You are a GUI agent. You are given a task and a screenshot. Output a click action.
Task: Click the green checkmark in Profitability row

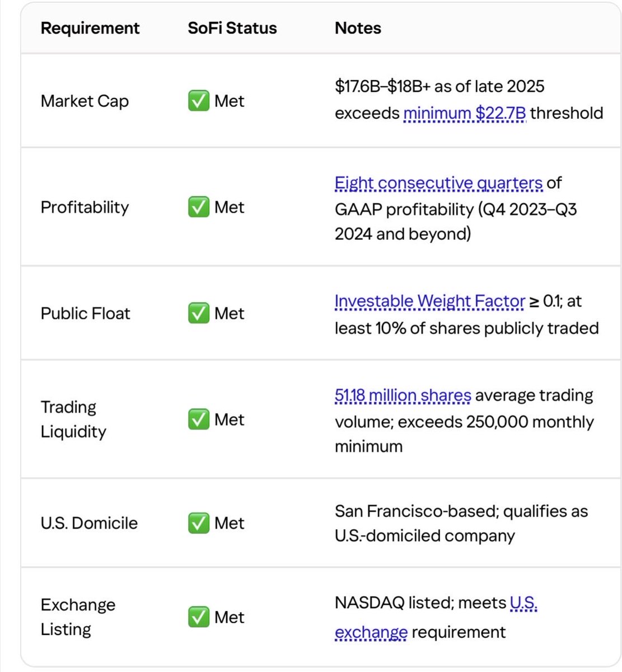(x=199, y=207)
